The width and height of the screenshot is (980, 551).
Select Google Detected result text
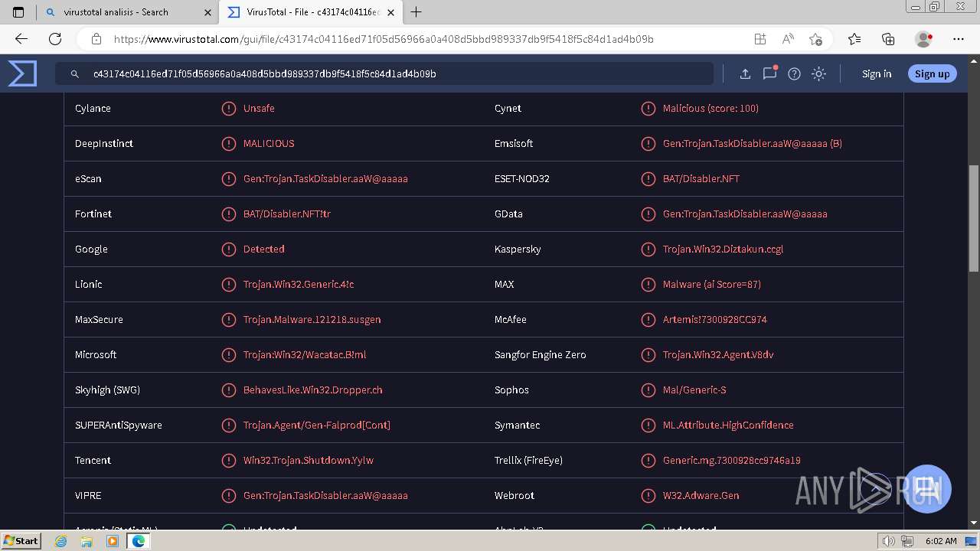tap(264, 249)
